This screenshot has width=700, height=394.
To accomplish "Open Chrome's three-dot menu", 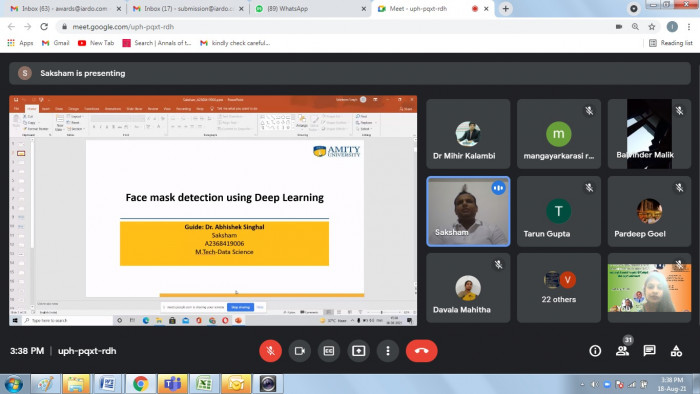I will point(689,27).
